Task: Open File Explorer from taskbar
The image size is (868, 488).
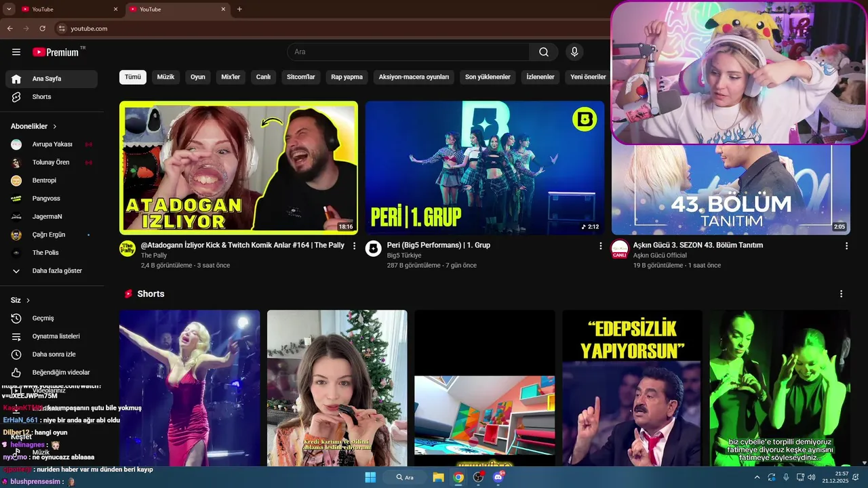Action: [x=439, y=477]
